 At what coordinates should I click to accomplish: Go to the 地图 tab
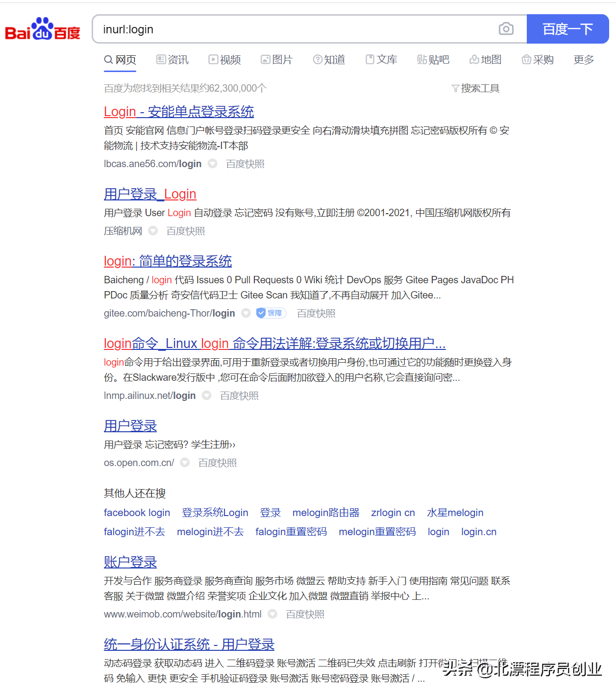486,60
